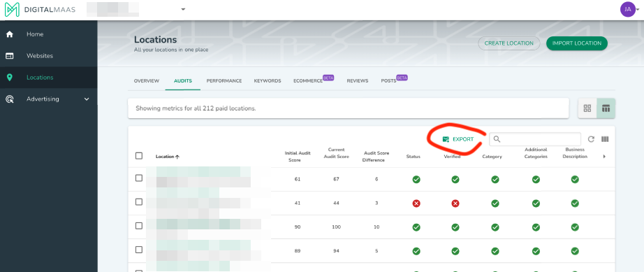Click the Locations pin icon in sidebar

(x=10, y=77)
